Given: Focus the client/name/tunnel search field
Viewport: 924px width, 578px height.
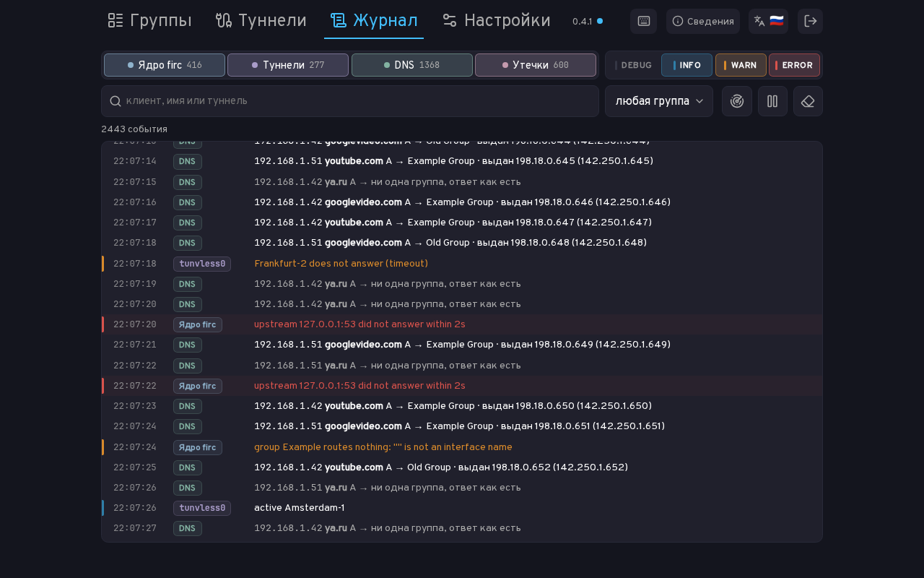Looking at the screenshot, I should click(350, 101).
